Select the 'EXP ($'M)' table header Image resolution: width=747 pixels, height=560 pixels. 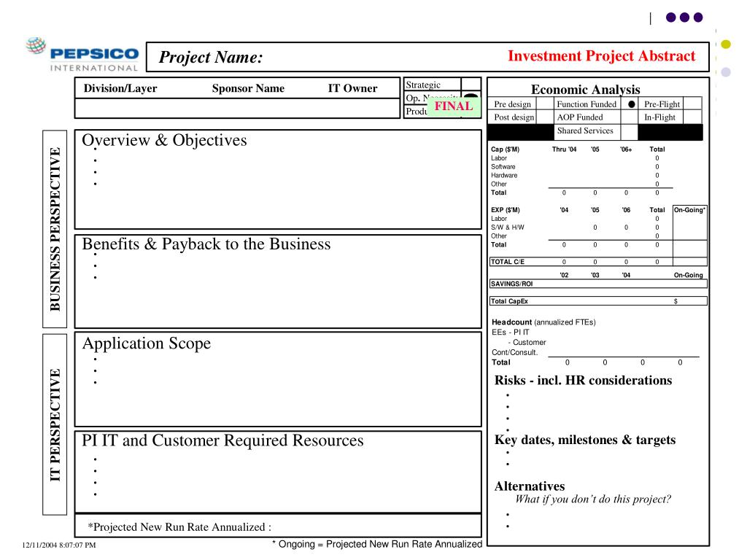click(505, 209)
